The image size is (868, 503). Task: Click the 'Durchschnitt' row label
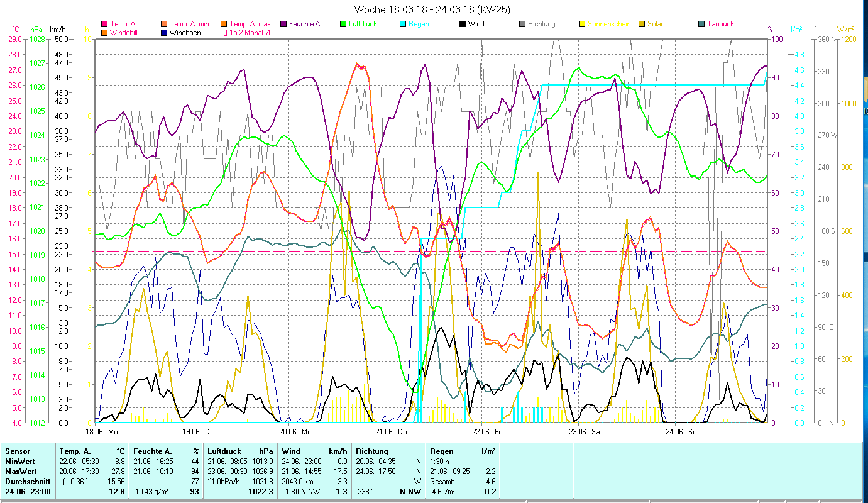(27, 482)
